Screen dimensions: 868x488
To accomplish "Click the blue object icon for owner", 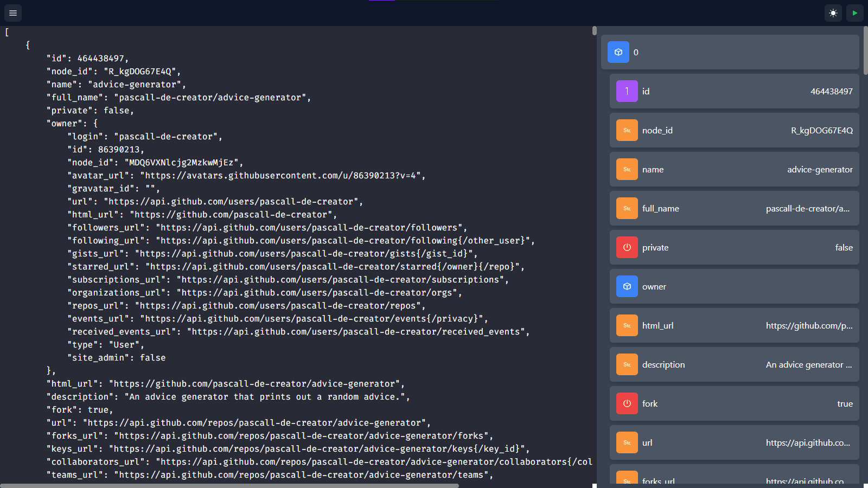I will 627,286.
